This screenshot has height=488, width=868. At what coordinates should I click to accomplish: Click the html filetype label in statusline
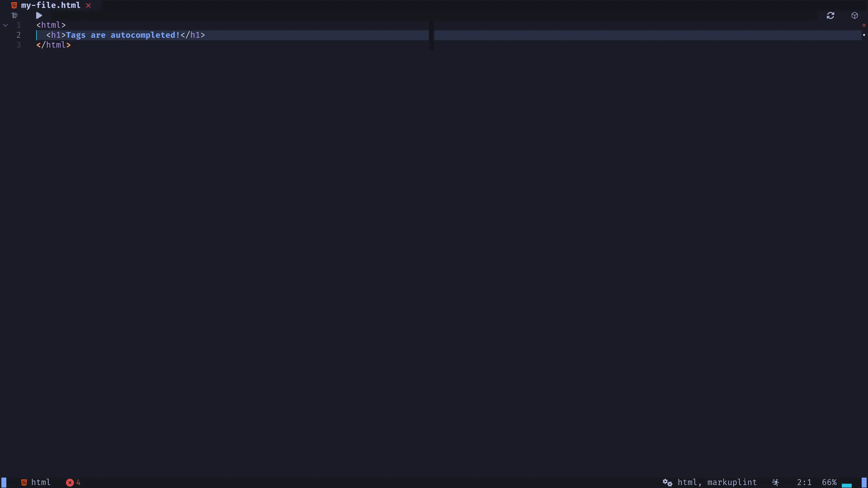click(41, 482)
